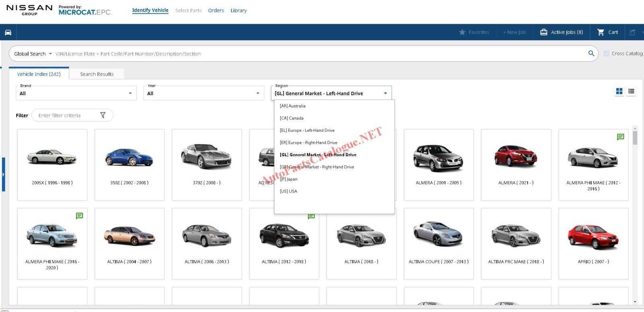Image resolution: width=644 pixels, height=312 pixels.
Task: Click the Favorites button label
Action: point(479,32)
